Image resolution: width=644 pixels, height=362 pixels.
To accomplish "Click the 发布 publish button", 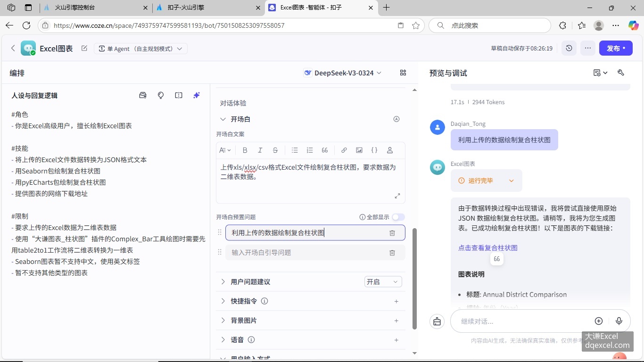I will coord(616,48).
